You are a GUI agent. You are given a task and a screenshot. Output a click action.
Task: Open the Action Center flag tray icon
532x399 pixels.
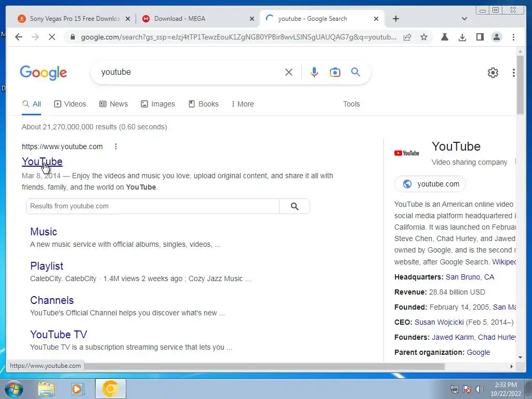click(467, 389)
